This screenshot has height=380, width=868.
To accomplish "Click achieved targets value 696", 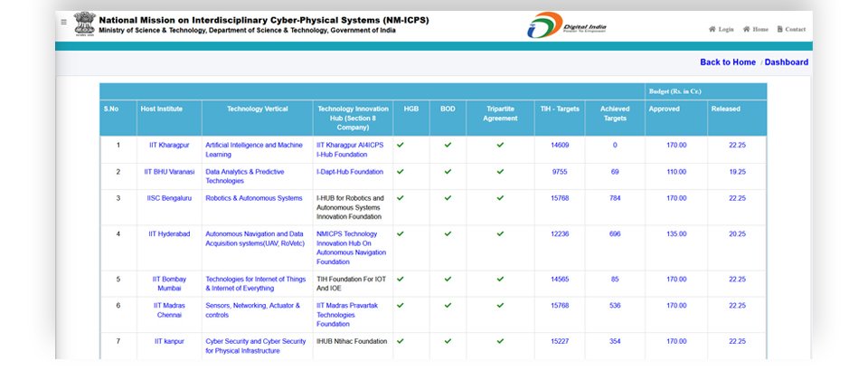I will pyautogui.click(x=615, y=233).
